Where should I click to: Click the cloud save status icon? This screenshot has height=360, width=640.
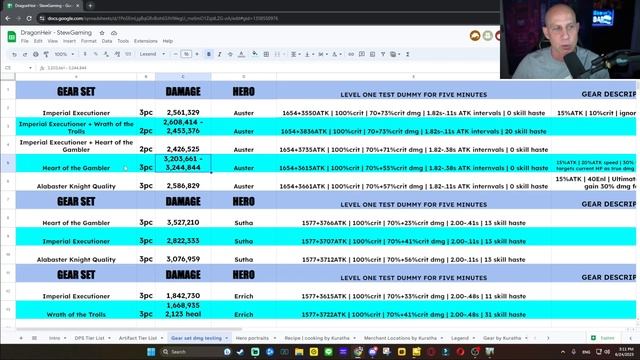tap(114, 33)
